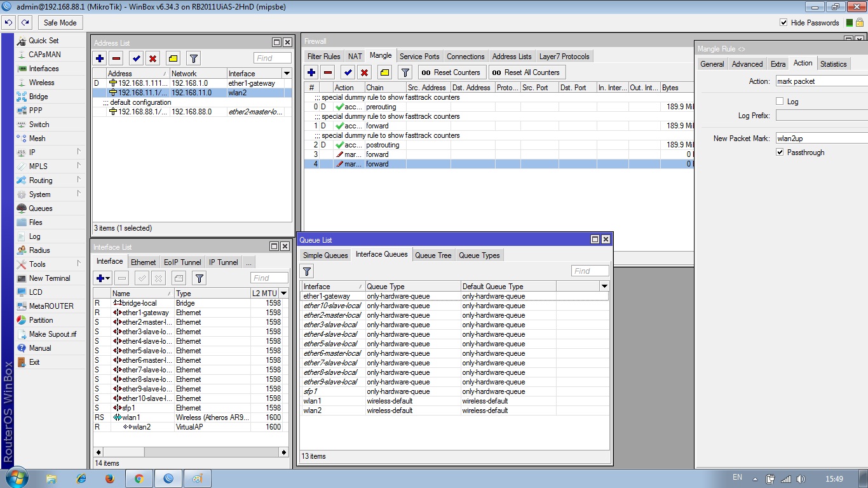
Task: Uncheck the Passthrough checkbox
Action: 780,152
